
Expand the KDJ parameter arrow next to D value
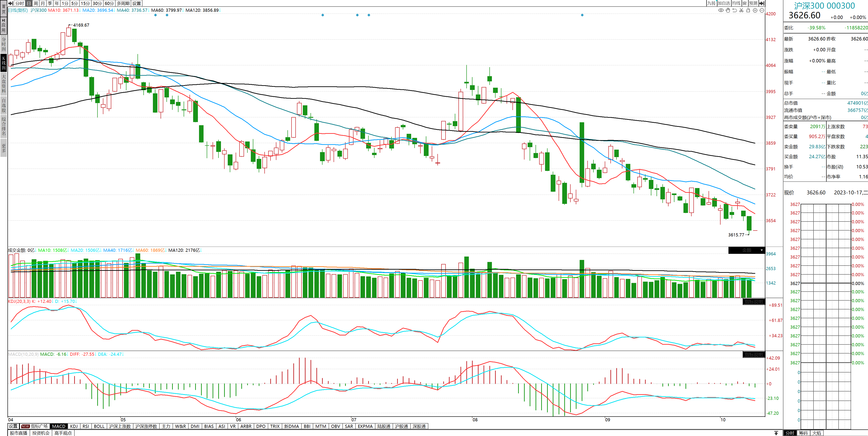click(76, 301)
